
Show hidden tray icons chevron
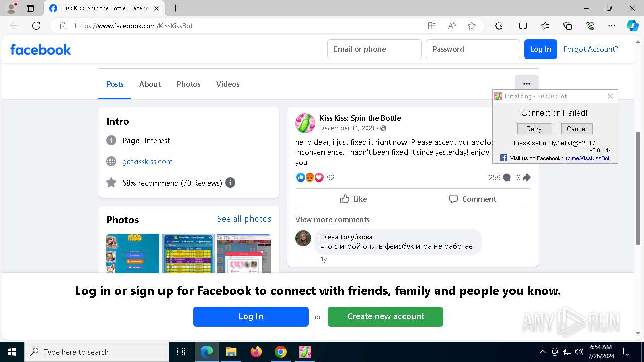coord(542,352)
